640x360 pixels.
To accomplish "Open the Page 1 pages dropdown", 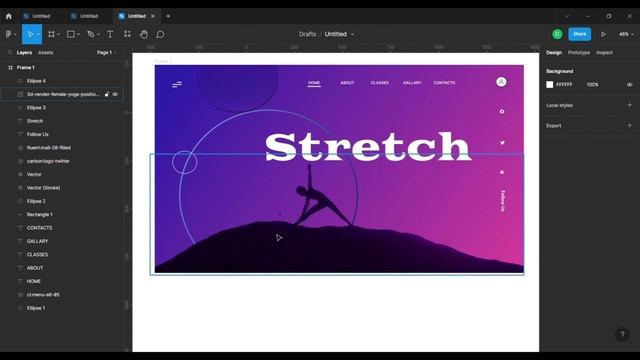I will (106, 52).
